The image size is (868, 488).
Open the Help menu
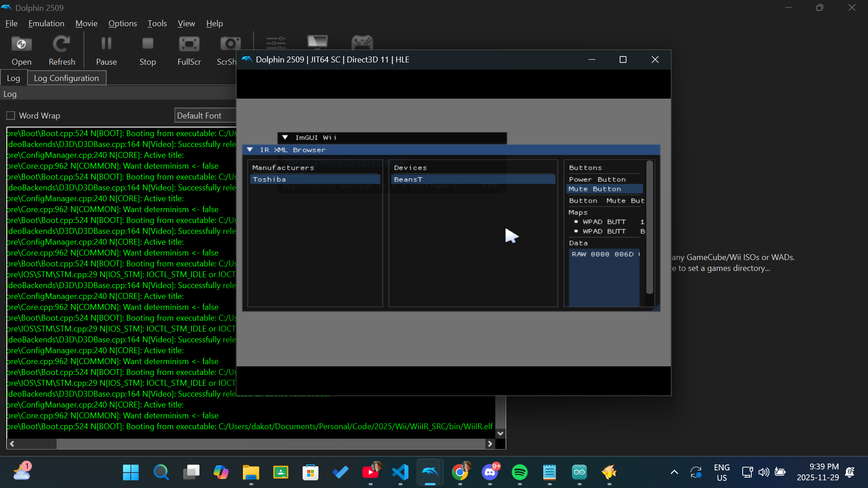214,24
